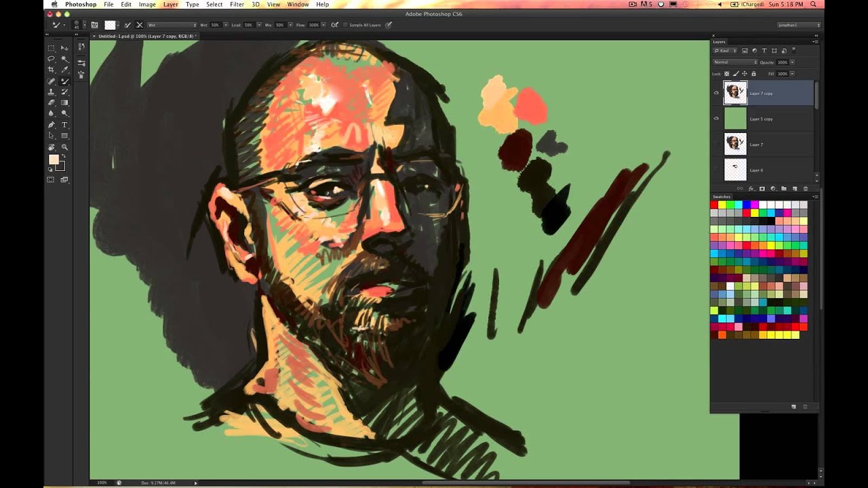Open the brush preset picker dropdown
Viewport: 868px width, 488px height.
[85, 25]
